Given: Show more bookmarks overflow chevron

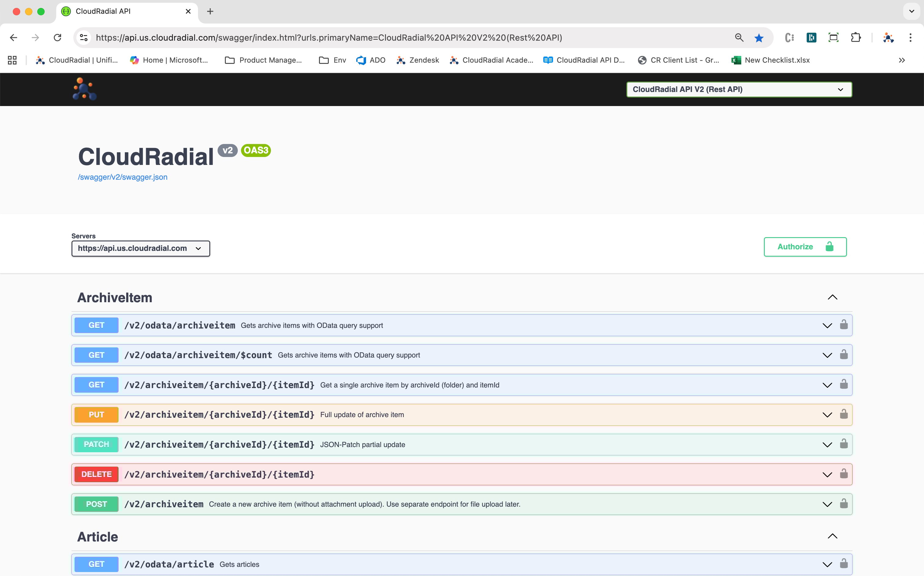Looking at the screenshot, I should click(902, 60).
